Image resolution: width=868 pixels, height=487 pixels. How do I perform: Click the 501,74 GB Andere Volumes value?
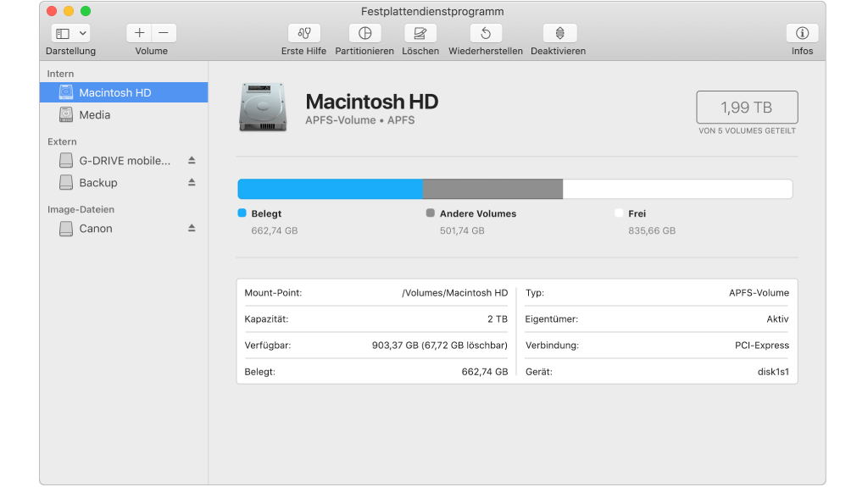point(462,230)
